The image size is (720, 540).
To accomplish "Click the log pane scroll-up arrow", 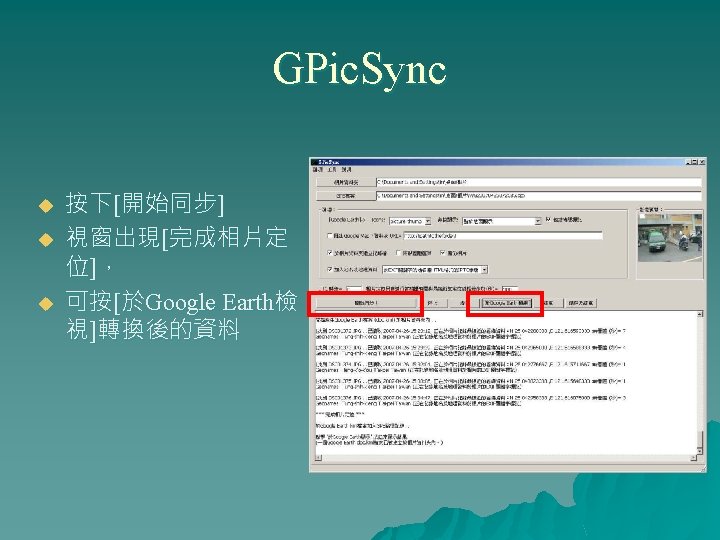I will pyautogui.click(x=700, y=314).
